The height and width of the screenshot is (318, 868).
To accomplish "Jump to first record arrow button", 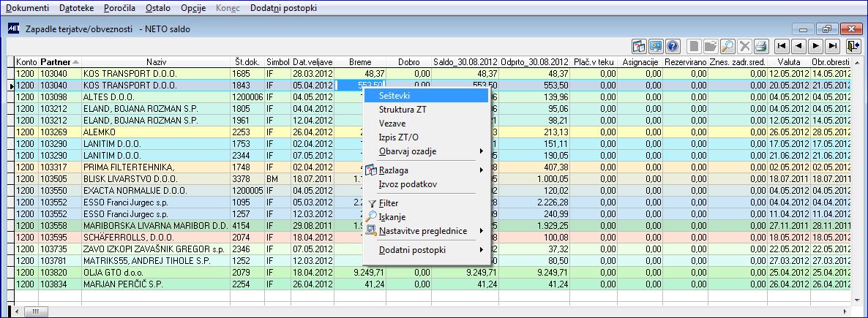I will [x=780, y=47].
